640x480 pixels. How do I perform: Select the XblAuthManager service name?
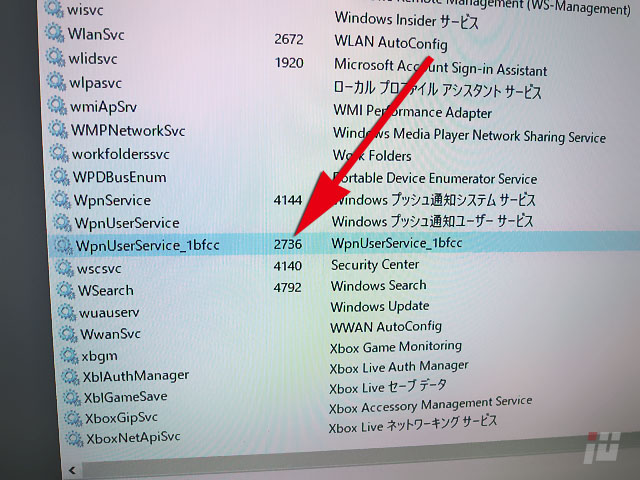[136, 376]
